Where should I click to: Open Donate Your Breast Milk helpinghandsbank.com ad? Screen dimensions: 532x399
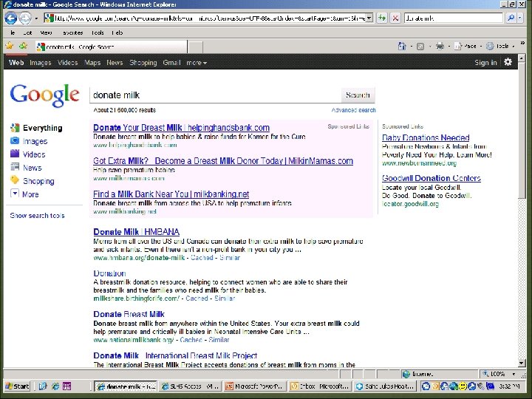click(182, 128)
